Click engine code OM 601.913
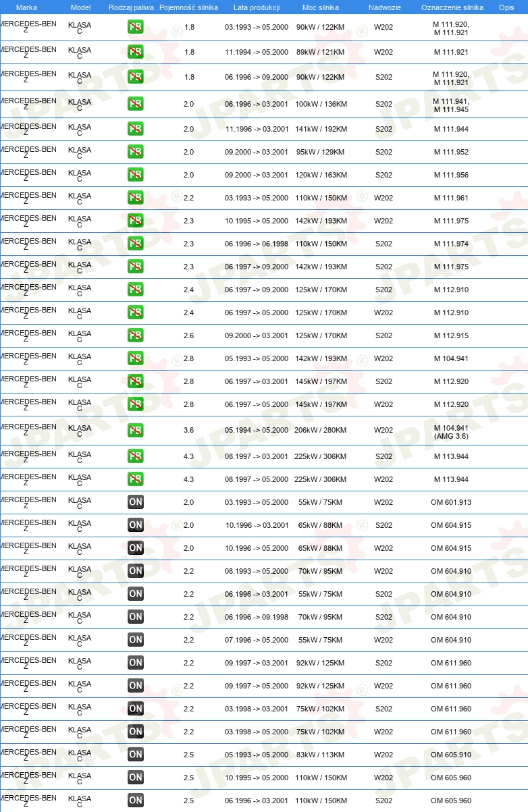The image size is (528, 812). [451, 502]
